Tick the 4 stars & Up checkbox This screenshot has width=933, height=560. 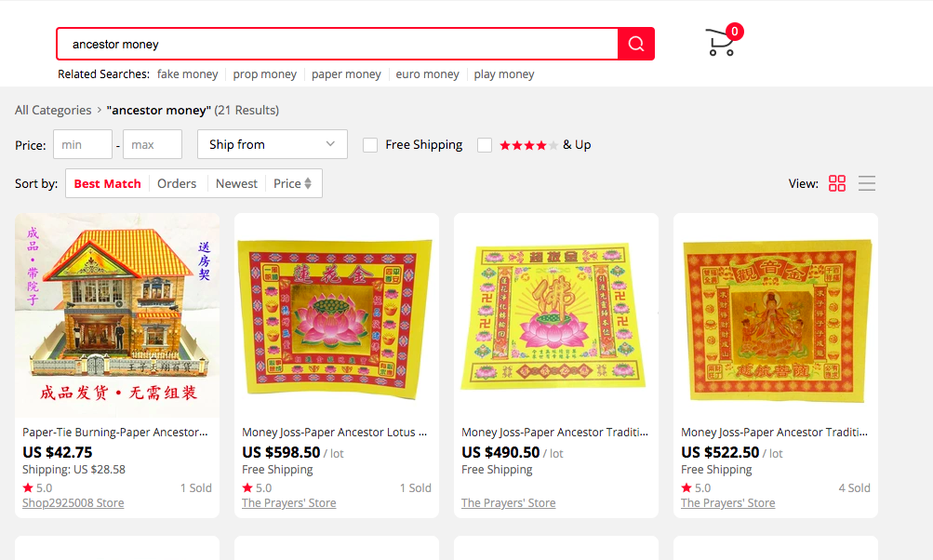[485, 145]
